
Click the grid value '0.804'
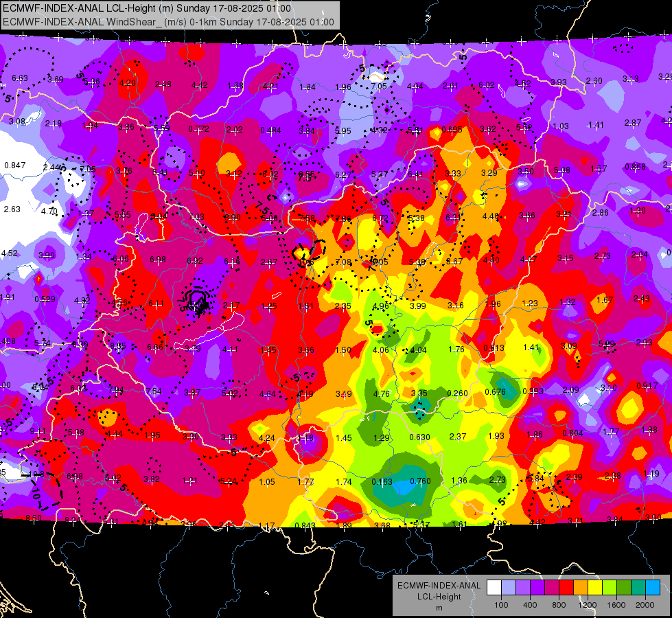pyautogui.click(x=573, y=433)
